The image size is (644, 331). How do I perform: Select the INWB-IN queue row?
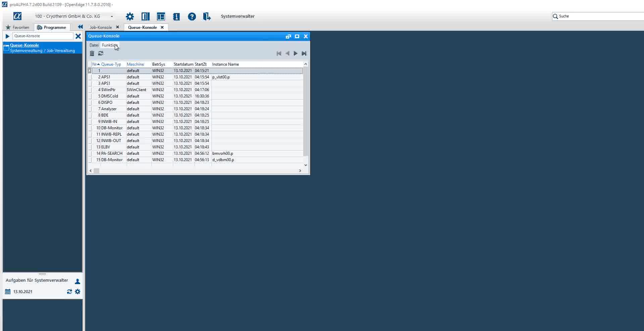[196, 122]
